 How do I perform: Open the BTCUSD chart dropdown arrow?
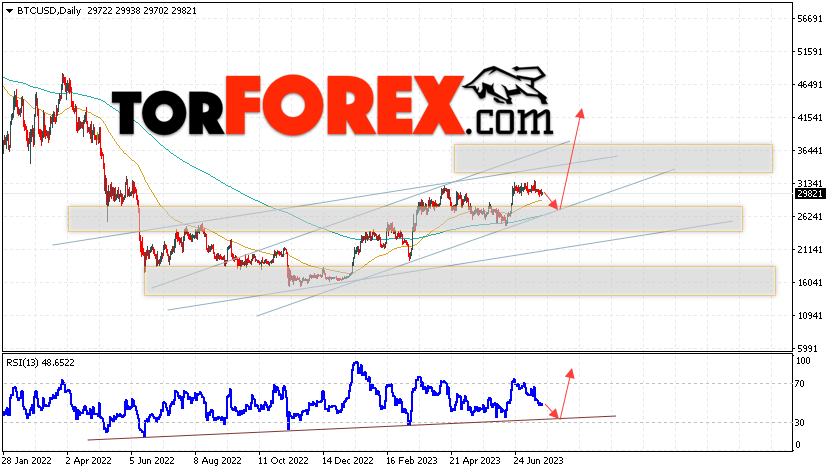[10, 11]
